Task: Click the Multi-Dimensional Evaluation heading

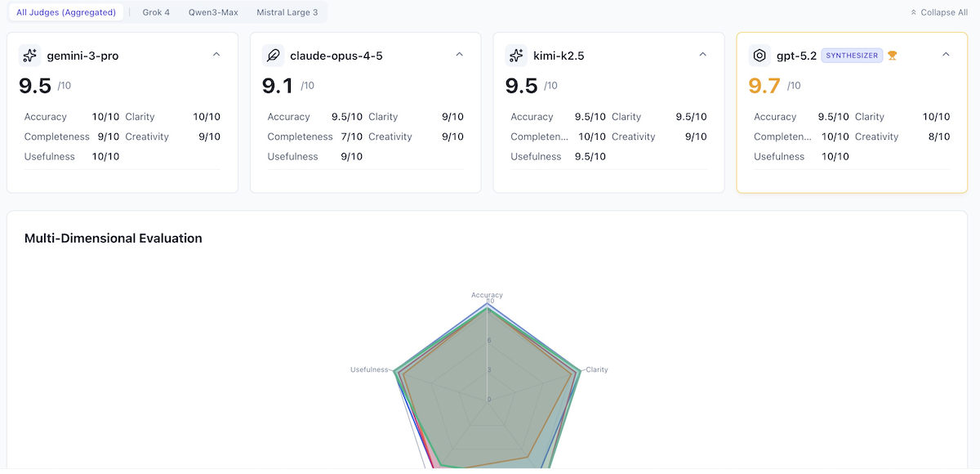Action: click(x=114, y=239)
